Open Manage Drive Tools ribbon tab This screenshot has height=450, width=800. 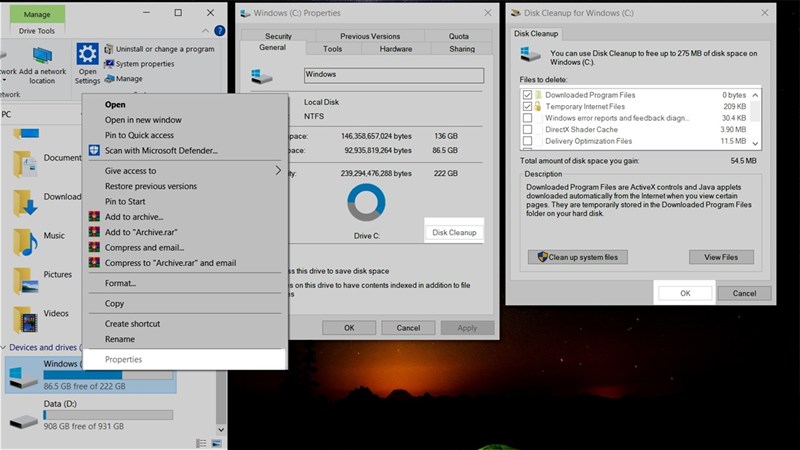(37, 14)
